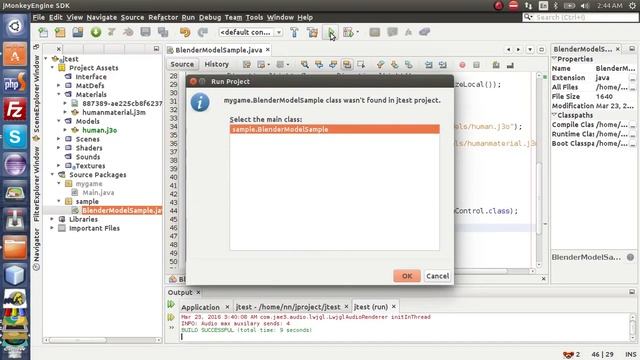Click OK in Run Project dialog
The height and width of the screenshot is (360, 640).
click(x=407, y=276)
